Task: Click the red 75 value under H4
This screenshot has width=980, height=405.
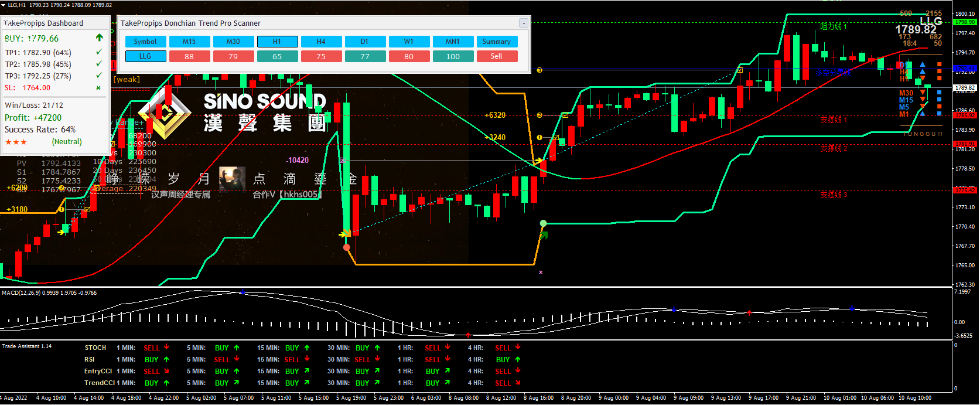Action: pyautogui.click(x=321, y=56)
